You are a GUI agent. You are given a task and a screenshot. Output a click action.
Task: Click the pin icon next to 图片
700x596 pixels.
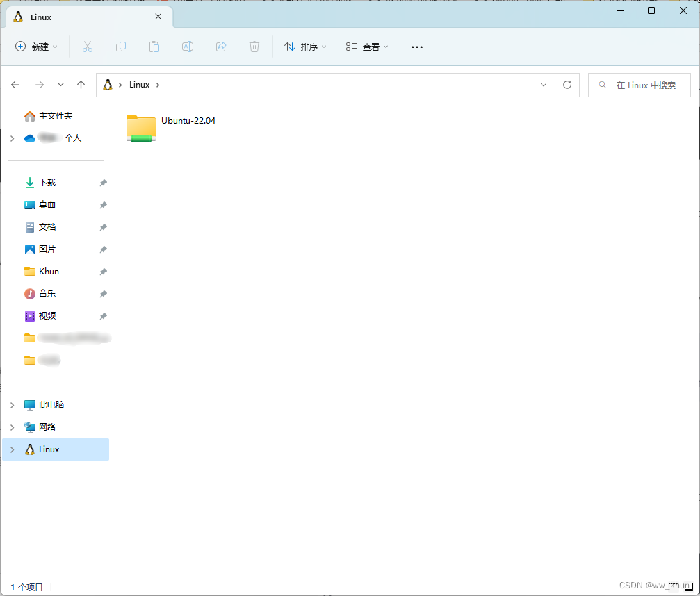[x=103, y=249]
